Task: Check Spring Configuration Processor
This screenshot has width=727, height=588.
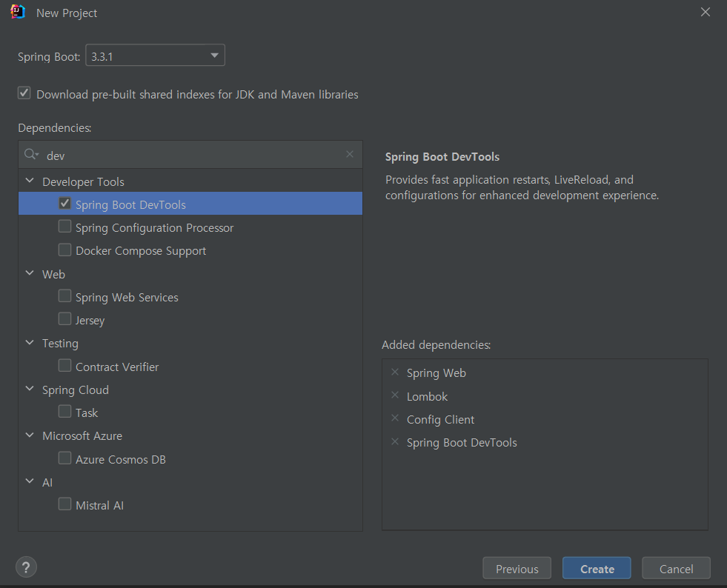Action: tap(65, 227)
